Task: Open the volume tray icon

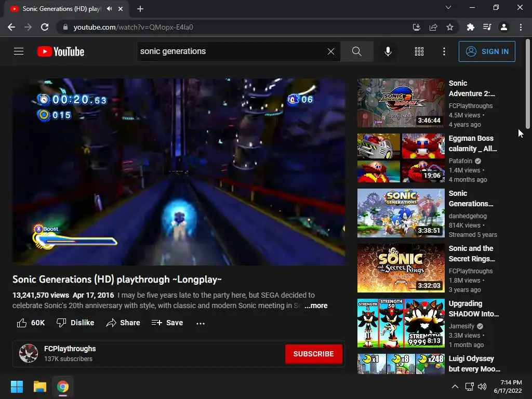Action: pos(482,387)
